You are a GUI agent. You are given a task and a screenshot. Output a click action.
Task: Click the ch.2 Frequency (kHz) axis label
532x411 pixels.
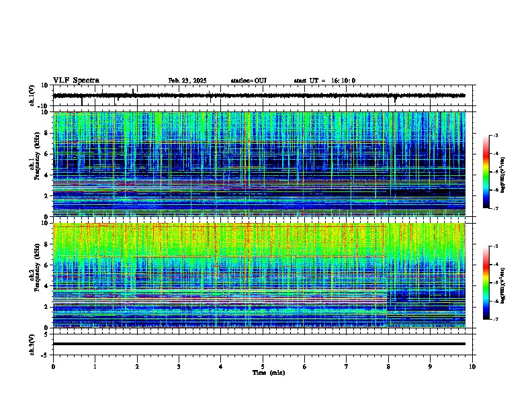pos(35,267)
